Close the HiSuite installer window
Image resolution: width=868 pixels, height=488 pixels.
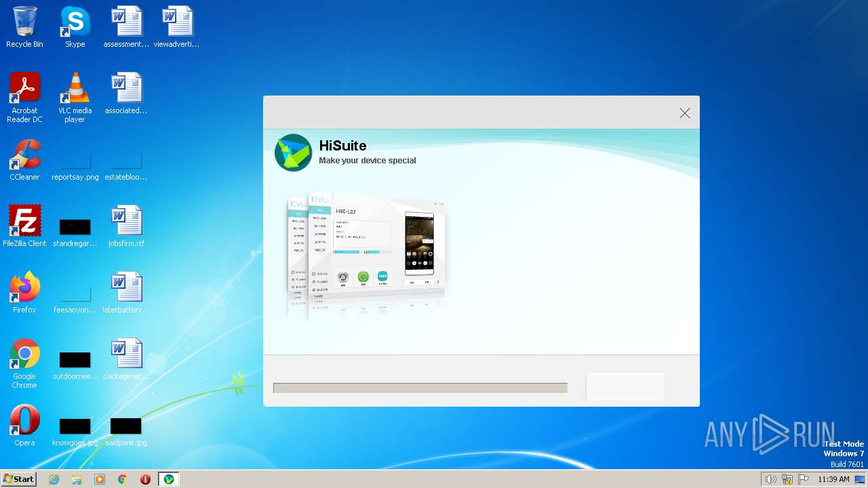(x=685, y=113)
